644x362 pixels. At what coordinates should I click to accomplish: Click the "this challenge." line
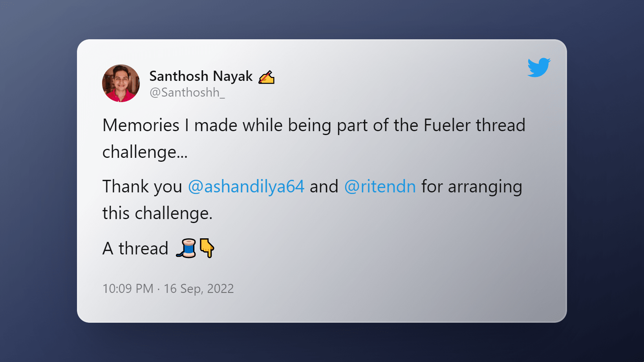[x=157, y=214]
